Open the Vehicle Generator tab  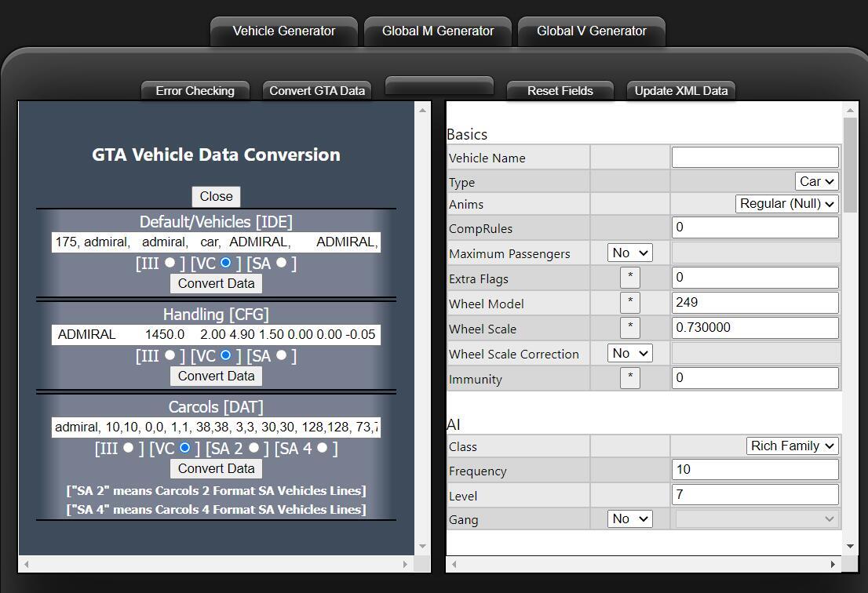(283, 31)
